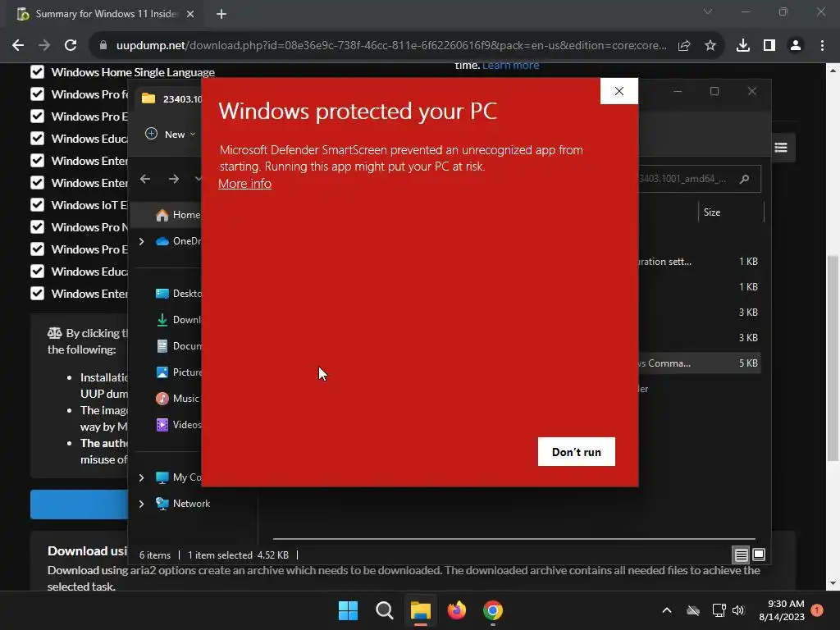This screenshot has width=840, height=630.
Task: Toggle the first Windows Pro checkbox
Action: click(x=37, y=94)
